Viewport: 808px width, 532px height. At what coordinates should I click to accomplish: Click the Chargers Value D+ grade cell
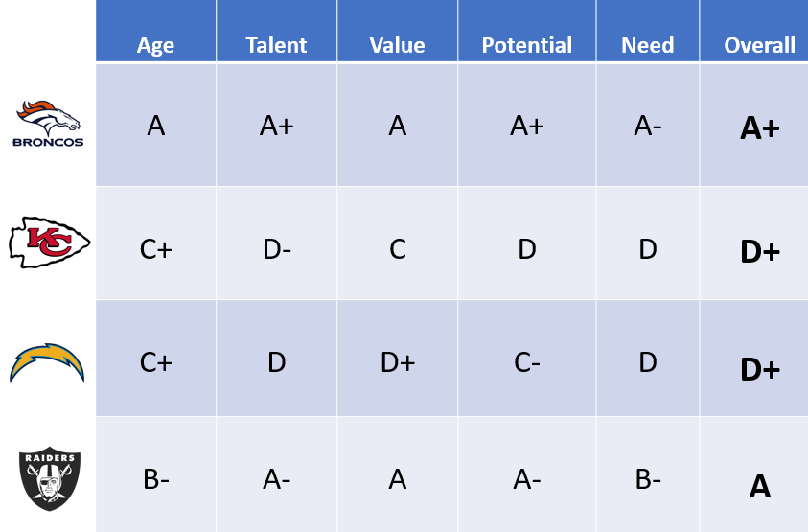(x=398, y=358)
